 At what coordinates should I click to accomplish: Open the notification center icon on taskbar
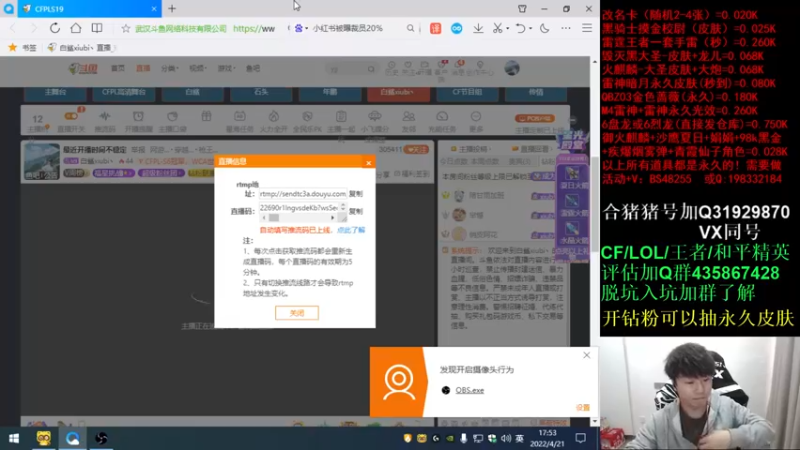coord(581,438)
